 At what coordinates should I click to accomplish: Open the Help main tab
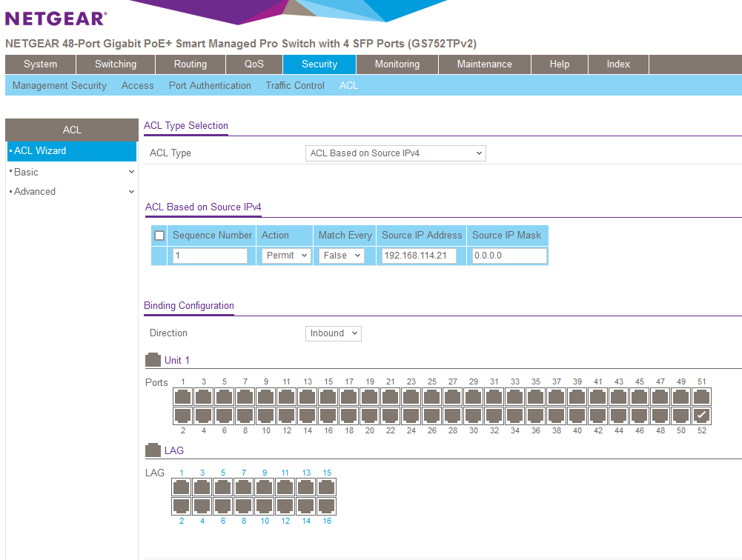click(x=560, y=64)
